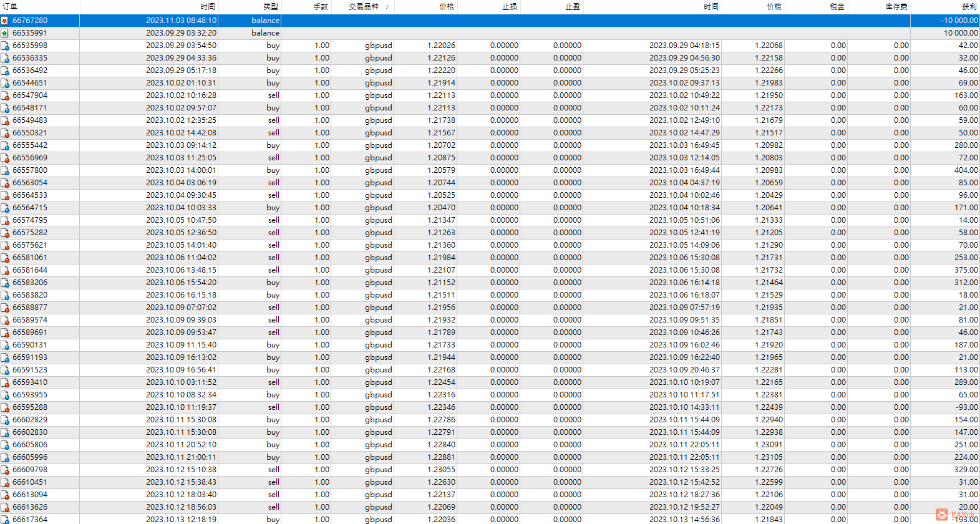Click order number 66590131
980x524 pixels.
tap(30, 345)
